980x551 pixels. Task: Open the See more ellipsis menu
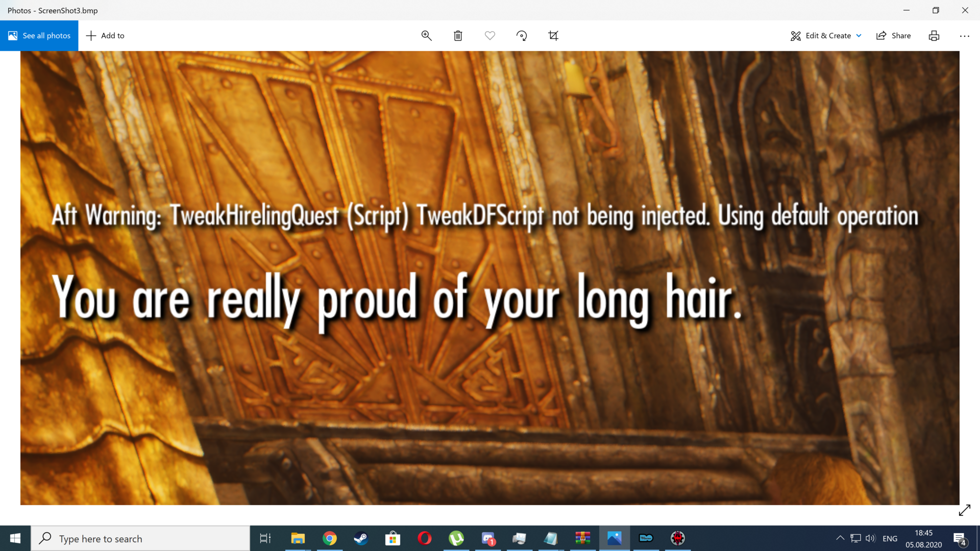click(x=965, y=36)
